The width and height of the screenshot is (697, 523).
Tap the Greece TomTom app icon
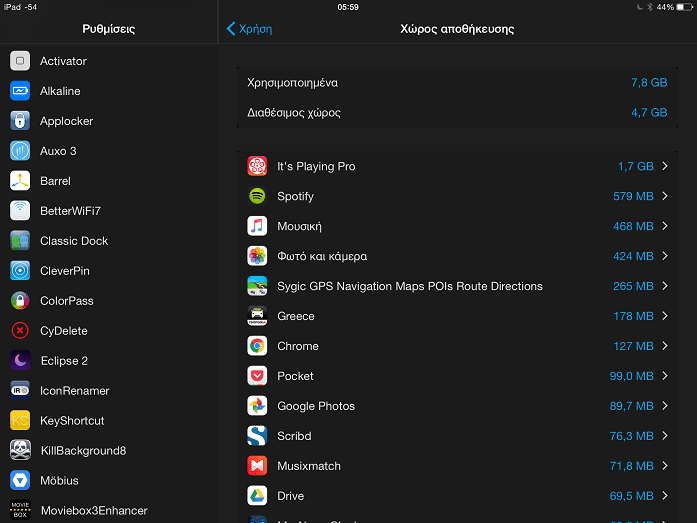(x=257, y=316)
